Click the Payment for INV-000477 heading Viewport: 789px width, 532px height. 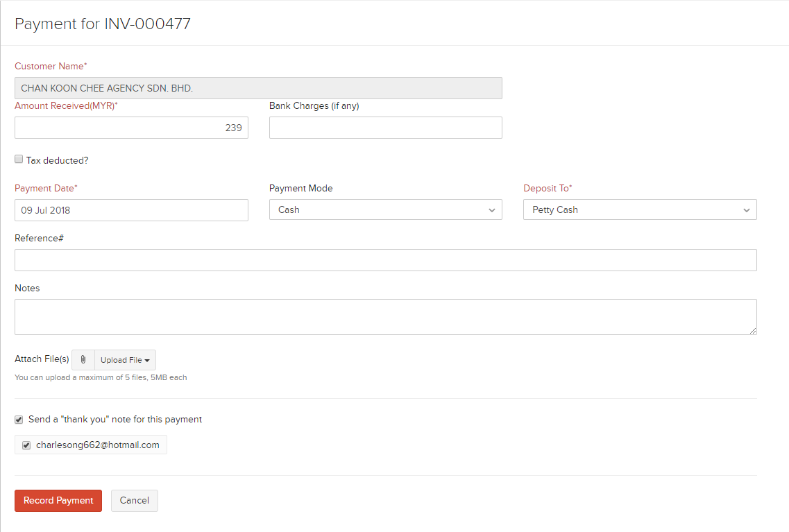(103, 24)
